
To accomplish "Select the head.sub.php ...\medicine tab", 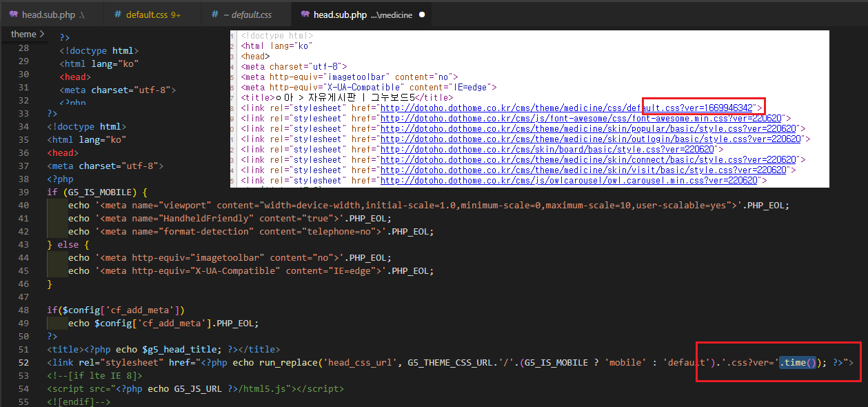I will 363,14.
